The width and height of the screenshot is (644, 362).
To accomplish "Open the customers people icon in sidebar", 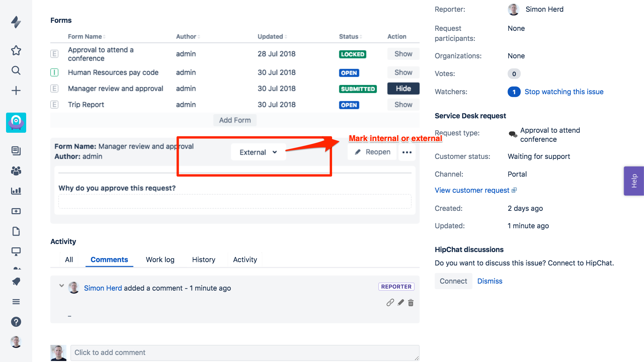I will tap(16, 171).
